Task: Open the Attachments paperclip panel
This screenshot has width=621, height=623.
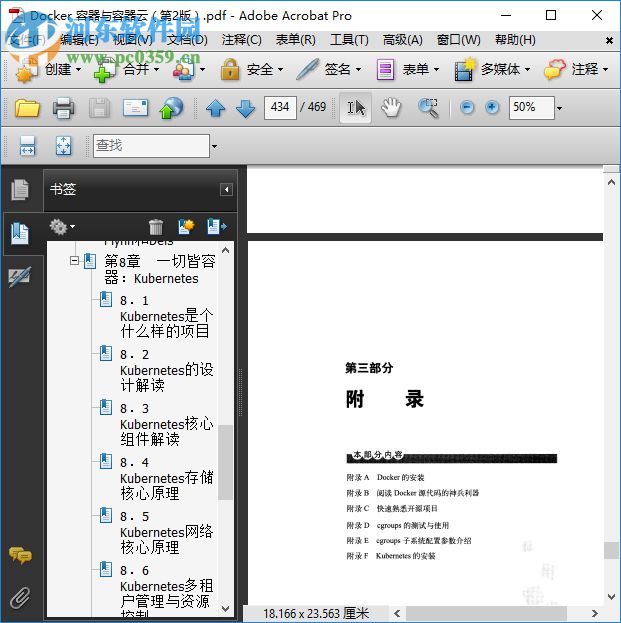Action: click(x=20, y=598)
